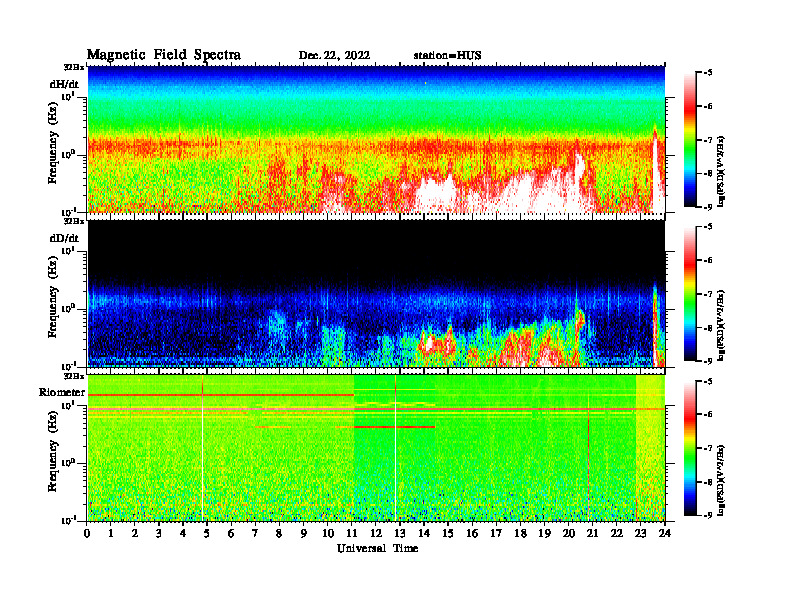Click the "18" hour tick label
This screenshot has width=792, height=612.
click(520, 534)
